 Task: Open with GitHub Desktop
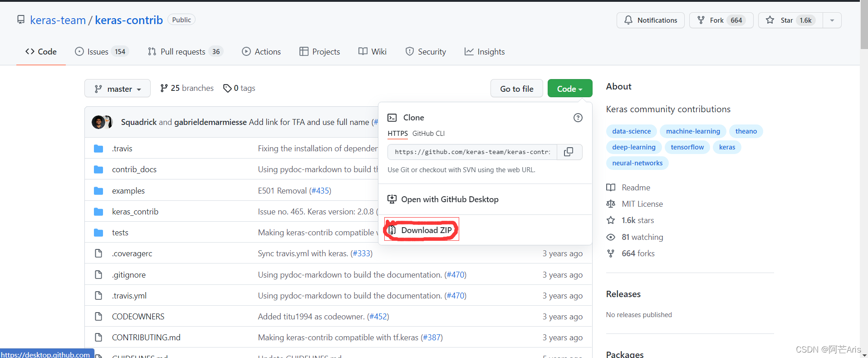pyautogui.click(x=443, y=199)
